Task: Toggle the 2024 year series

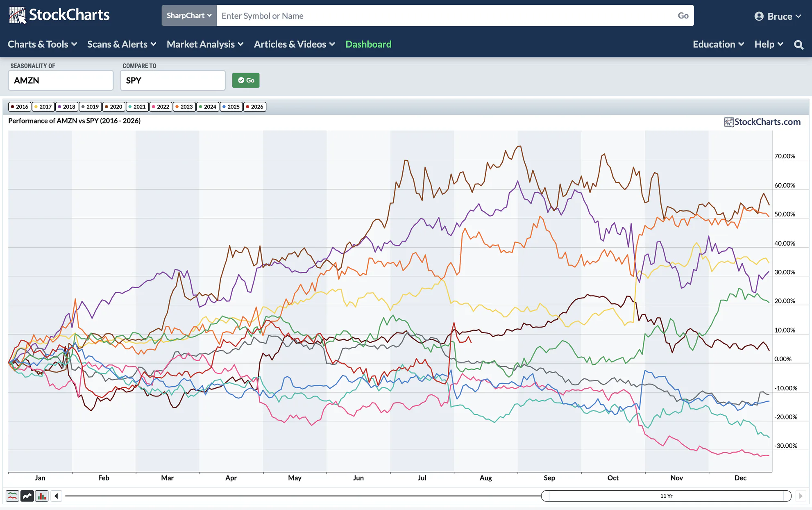Action: [207, 107]
